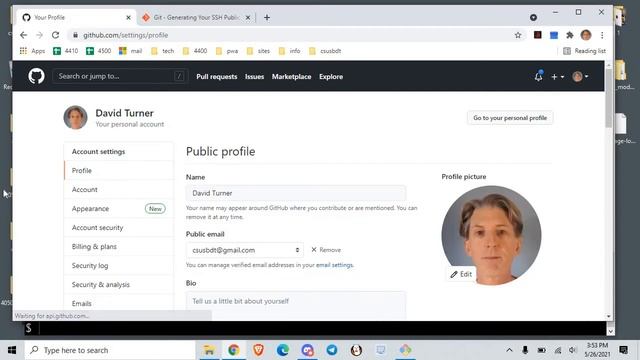Click the Chrome profile avatar icon

[x=586, y=35]
